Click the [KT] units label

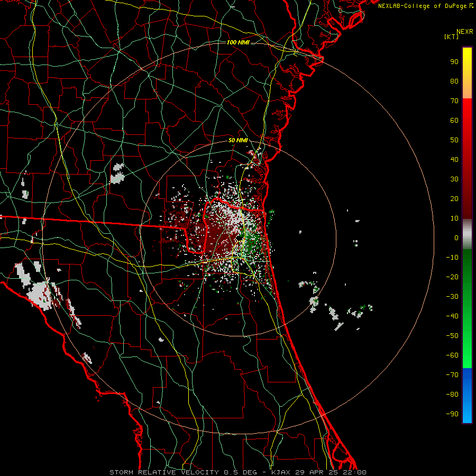pyautogui.click(x=451, y=36)
